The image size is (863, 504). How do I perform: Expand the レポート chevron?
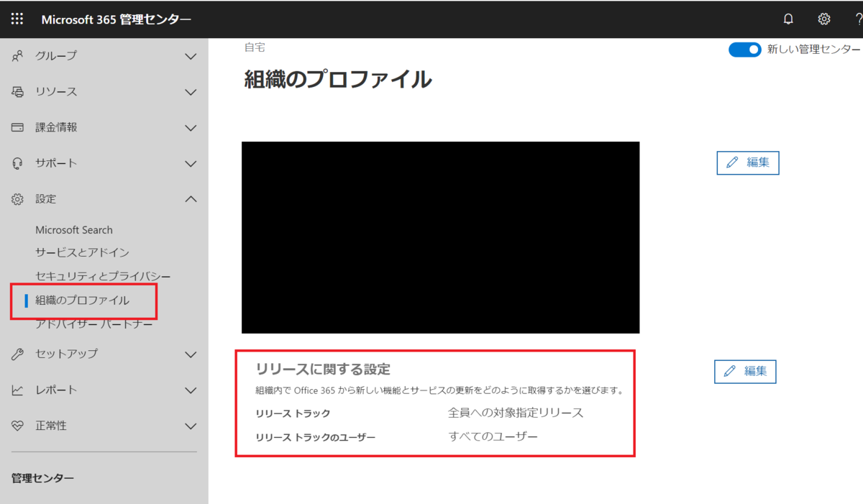coord(191,390)
